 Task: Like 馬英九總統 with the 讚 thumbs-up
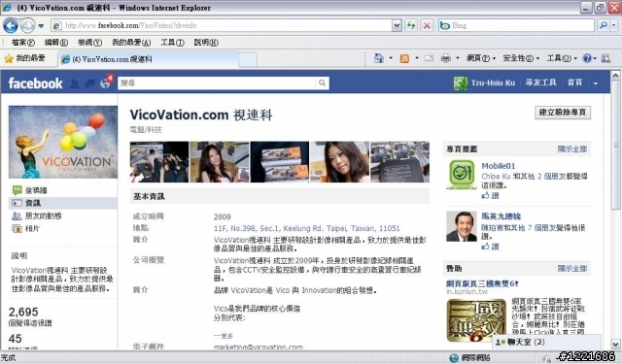(490, 247)
